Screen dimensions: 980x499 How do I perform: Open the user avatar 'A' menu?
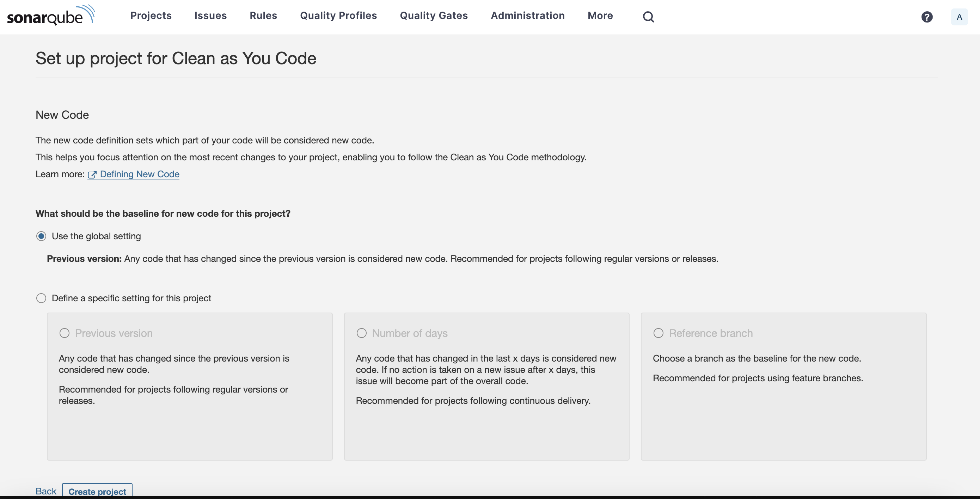[959, 17]
